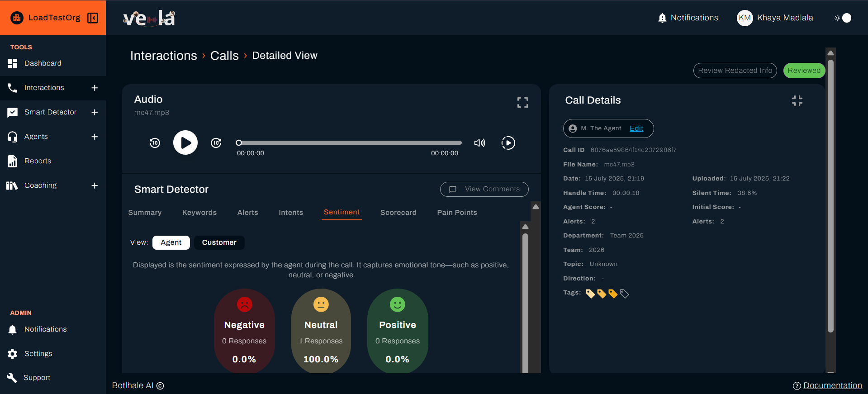Expand the Smart Detector sidebar menu
Viewport: 868px width, 394px height.
pyautogui.click(x=95, y=112)
